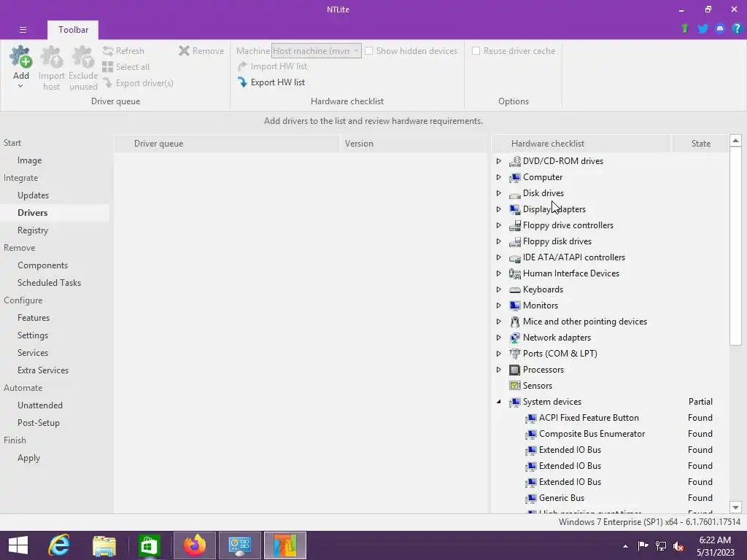Screen dimensions: 747x560
Task: Open the Post-Setup page in sidebar
Action: [x=38, y=423]
